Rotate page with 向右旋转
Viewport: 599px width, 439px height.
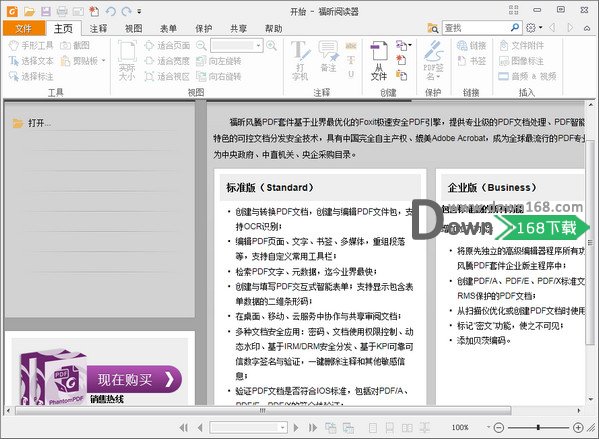(x=219, y=76)
